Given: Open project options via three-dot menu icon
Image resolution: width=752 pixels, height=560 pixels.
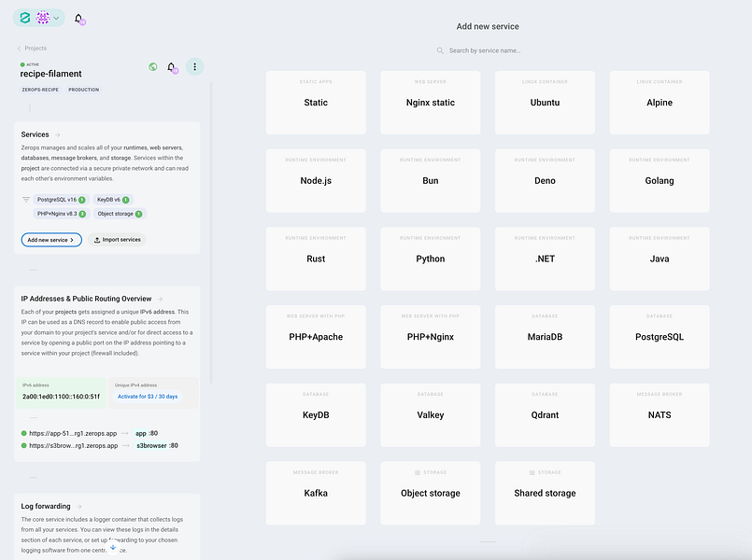Looking at the screenshot, I should (x=194, y=66).
